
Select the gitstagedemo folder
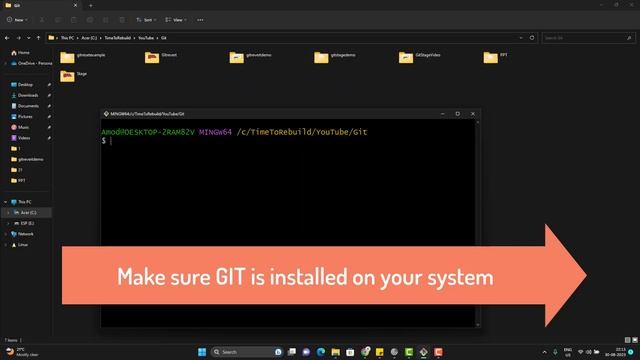pyautogui.click(x=335, y=57)
